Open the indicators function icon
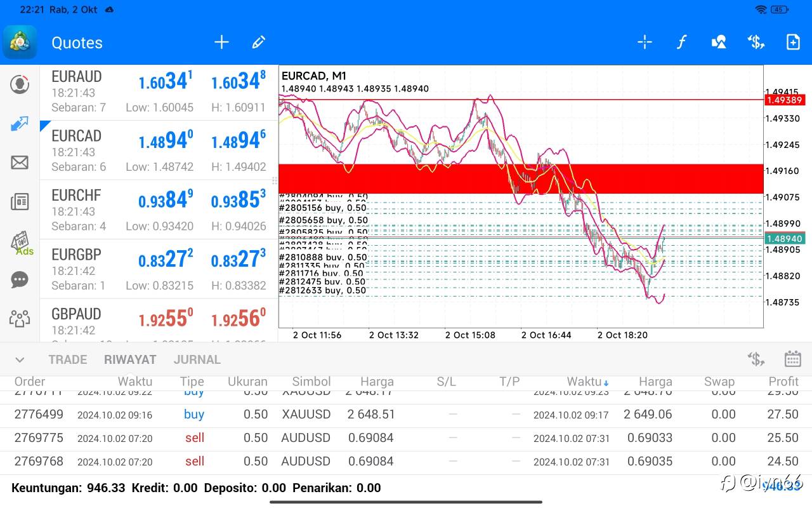 (x=681, y=43)
